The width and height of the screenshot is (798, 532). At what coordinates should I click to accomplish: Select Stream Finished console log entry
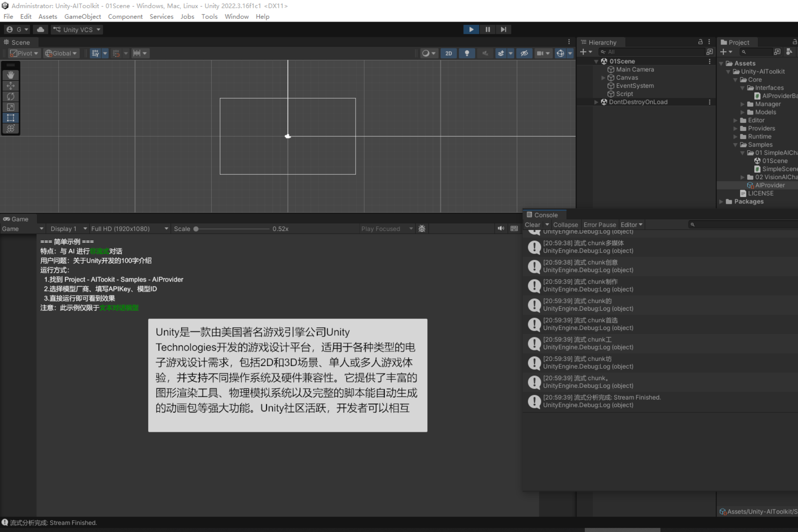click(660, 401)
